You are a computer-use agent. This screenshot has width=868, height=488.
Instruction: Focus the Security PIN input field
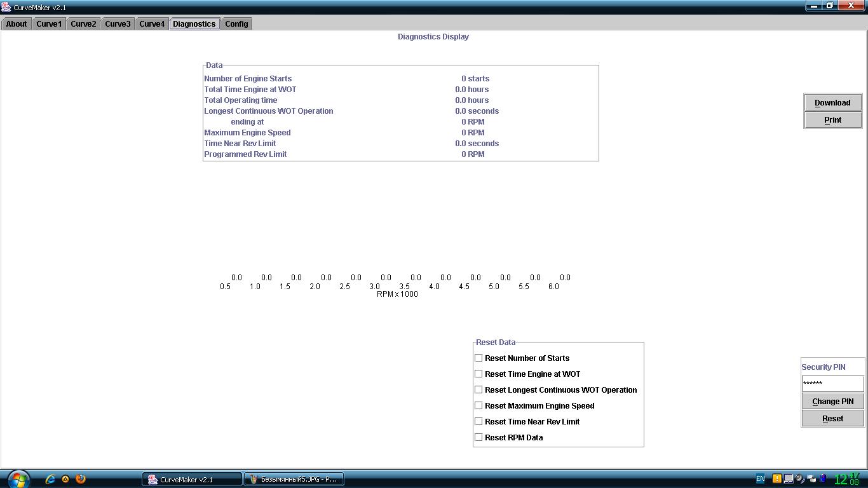pyautogui.click(x=832, y=383)
